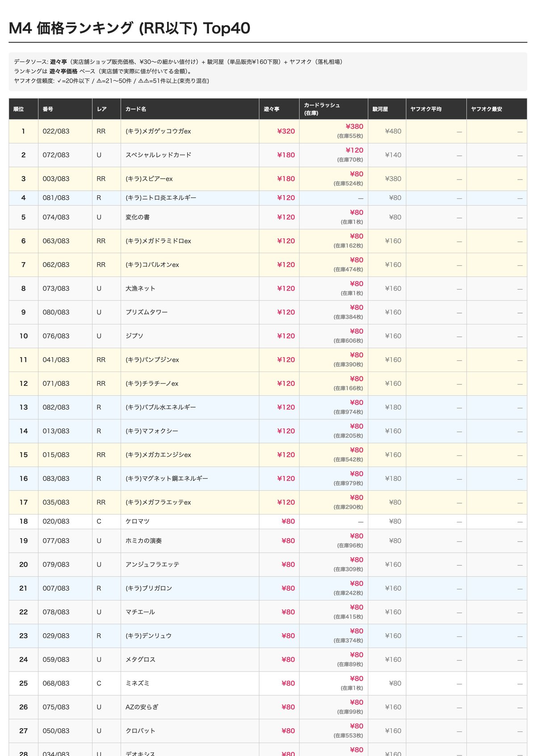Click card name (キラ)メガカエンジシex
Image resolution: width=536 pixels, height=756 pixels.
pyautogui.click(x=158, y=455)
